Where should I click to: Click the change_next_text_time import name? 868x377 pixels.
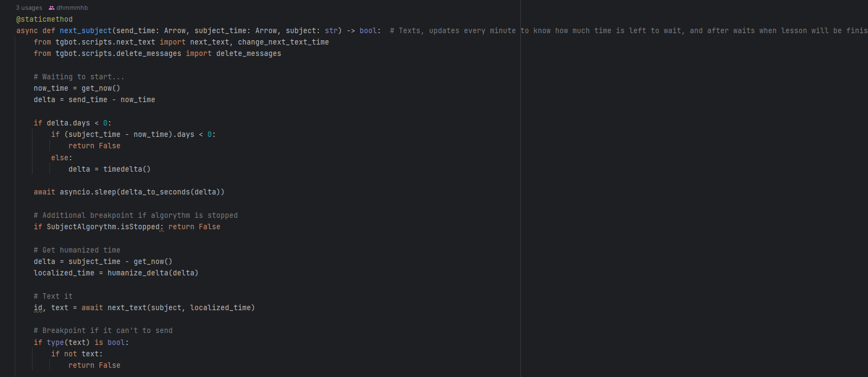point(283,42)
